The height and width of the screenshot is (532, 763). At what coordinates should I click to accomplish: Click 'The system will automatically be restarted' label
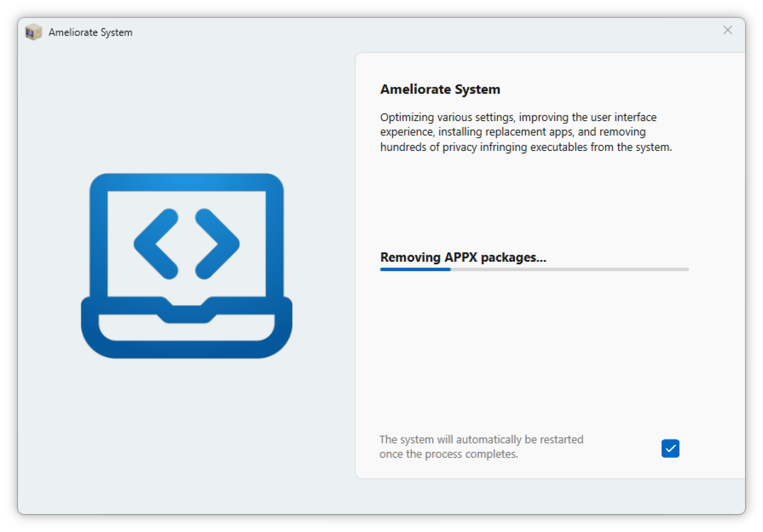(x=481, y=440)
